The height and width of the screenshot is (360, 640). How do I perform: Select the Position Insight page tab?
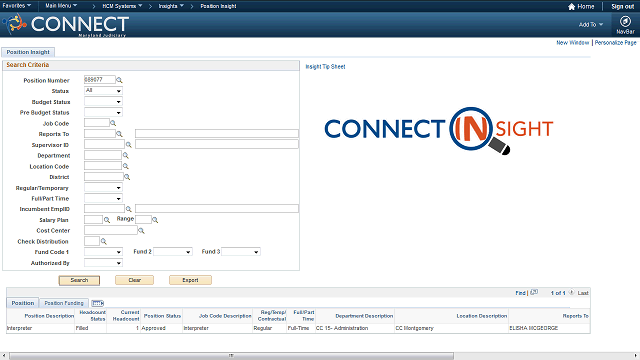(28, 52)
